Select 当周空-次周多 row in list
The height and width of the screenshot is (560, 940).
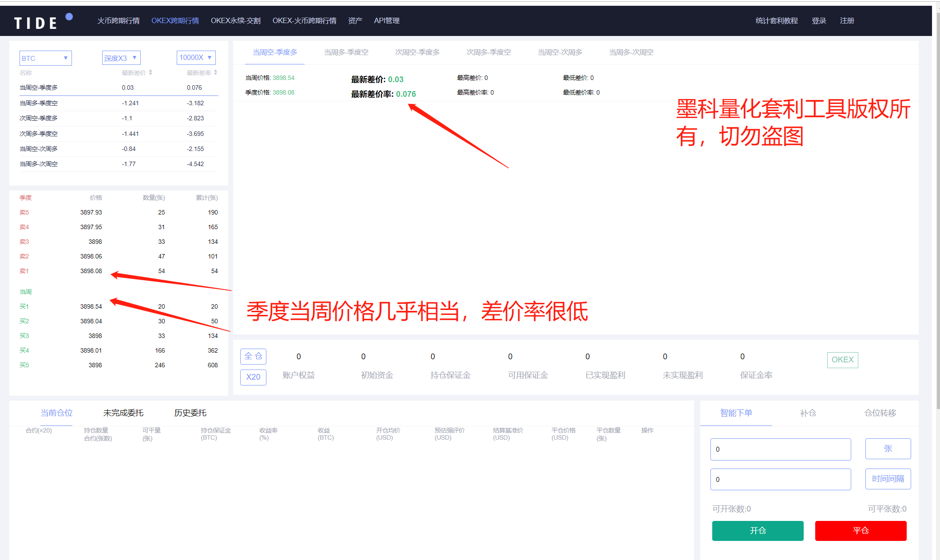(x=119, y=149)
